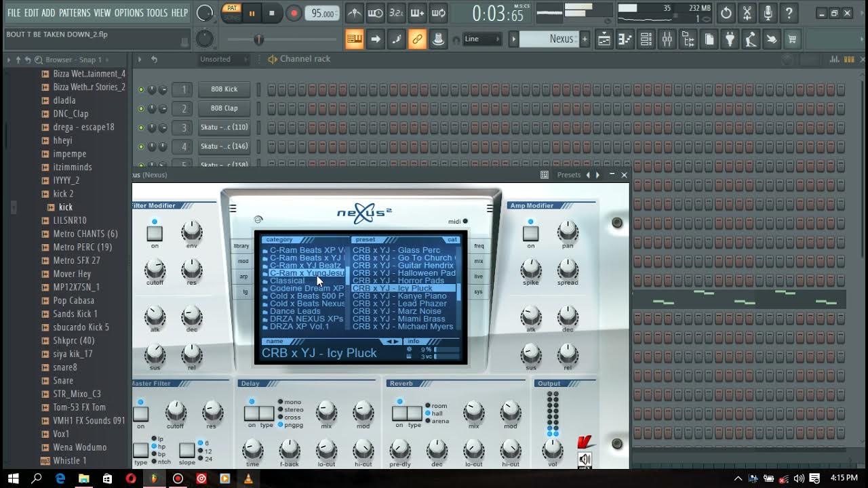Open the TOOLS menu
The image size is (868, 488).
157,13
